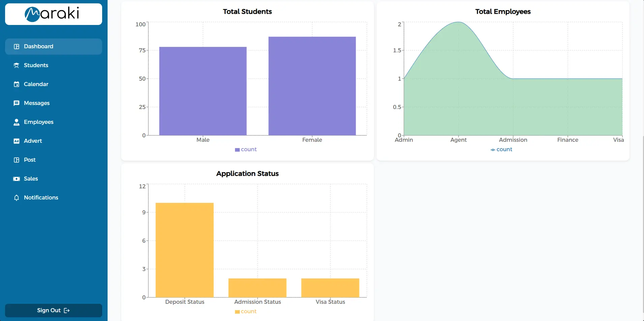Click the Sales cash icon

click(x=16, y=179)
